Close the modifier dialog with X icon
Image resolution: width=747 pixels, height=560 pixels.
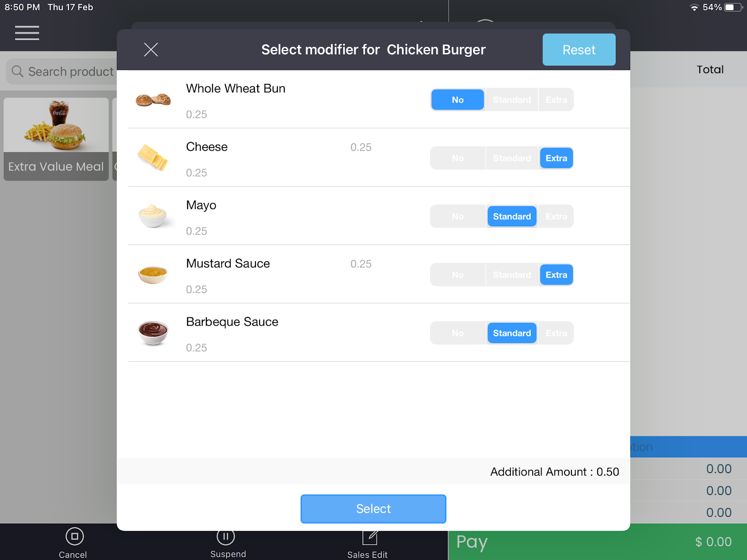point(151,49)
